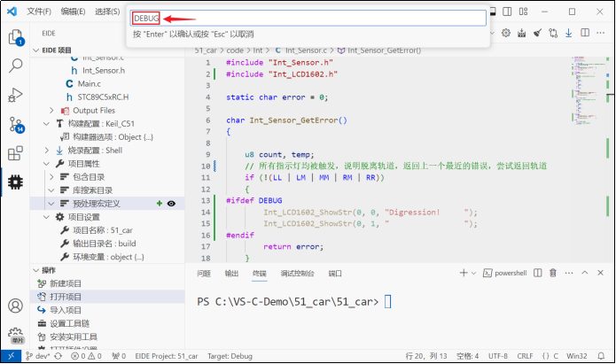The image size is (616, 364).
Task: Add macro with green plus icon
Action: pyautogui.click(x=160, y=204)
